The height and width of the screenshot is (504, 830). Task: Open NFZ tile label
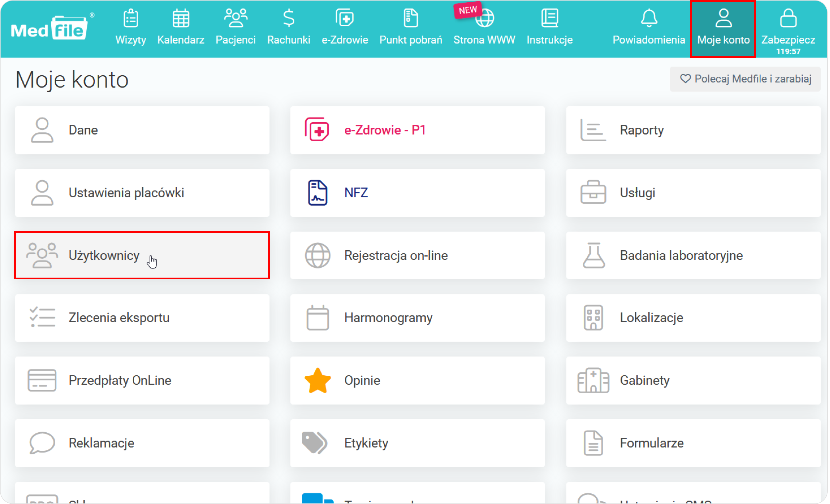pyautogui.click(x=356, y=193)
